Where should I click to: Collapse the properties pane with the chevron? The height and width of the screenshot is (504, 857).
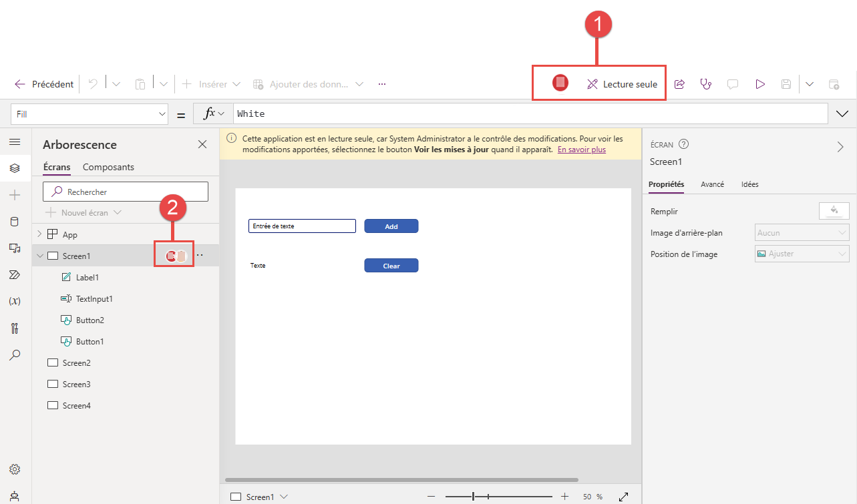click(x=840, y=147)
